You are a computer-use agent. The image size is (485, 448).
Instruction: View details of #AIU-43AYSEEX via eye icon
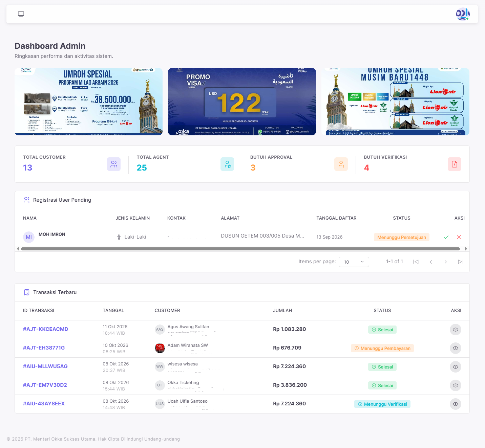point(456,404)
